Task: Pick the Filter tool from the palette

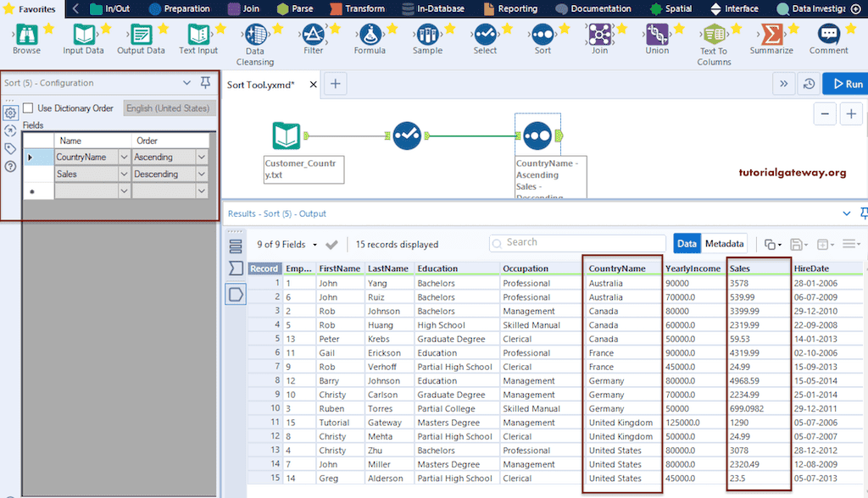Action: click(x=313, y=34)
